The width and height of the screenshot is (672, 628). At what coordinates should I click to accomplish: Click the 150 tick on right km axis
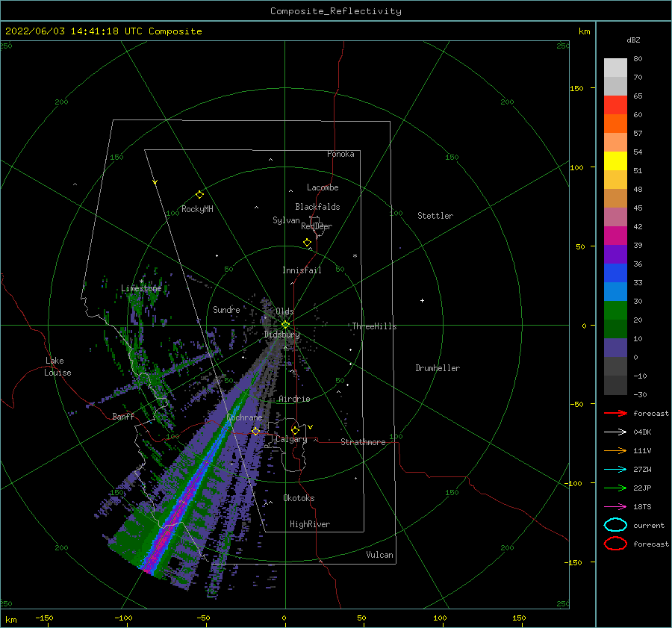tap(576, 88)
